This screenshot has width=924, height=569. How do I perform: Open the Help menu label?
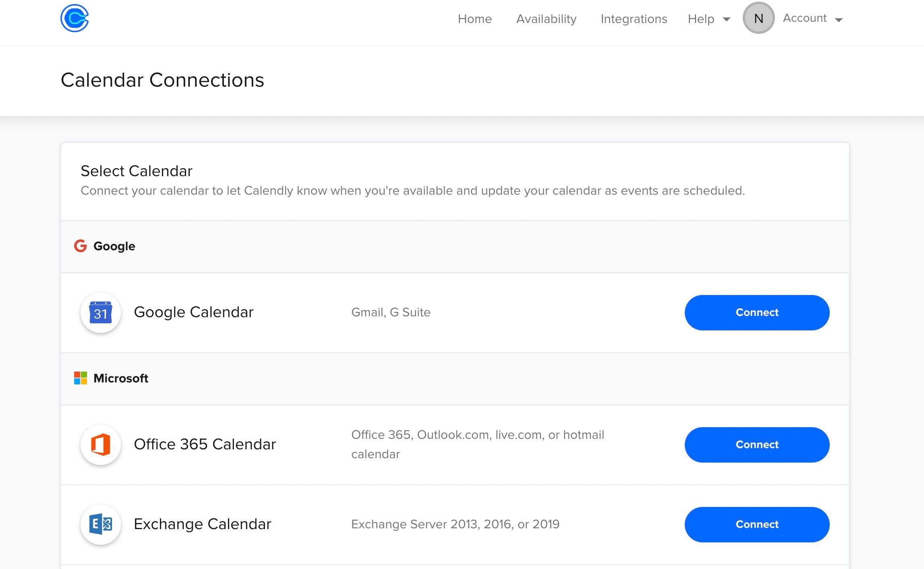point(701,19)
